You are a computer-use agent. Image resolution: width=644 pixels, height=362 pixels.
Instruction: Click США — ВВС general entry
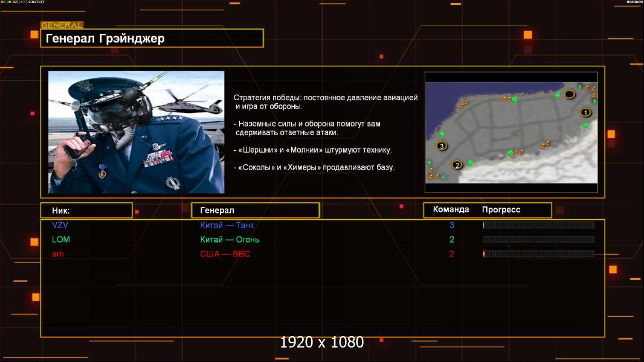[225, 254]
